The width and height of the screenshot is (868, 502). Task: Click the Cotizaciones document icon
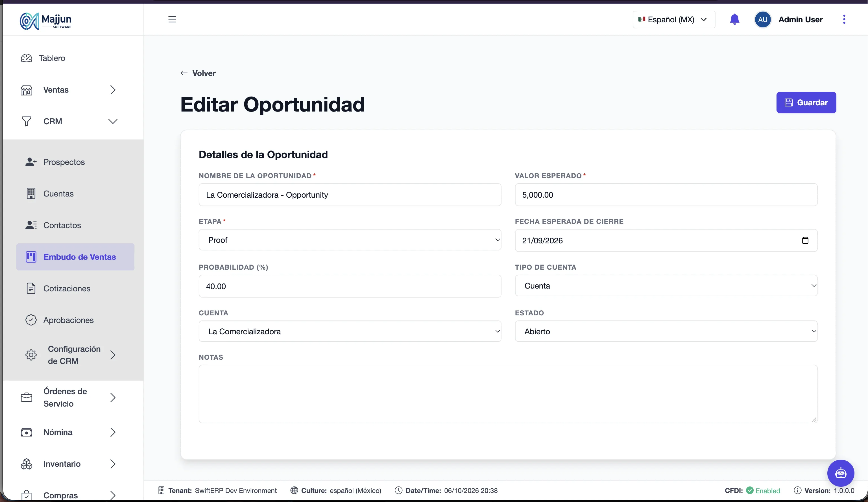coord(31,289)
